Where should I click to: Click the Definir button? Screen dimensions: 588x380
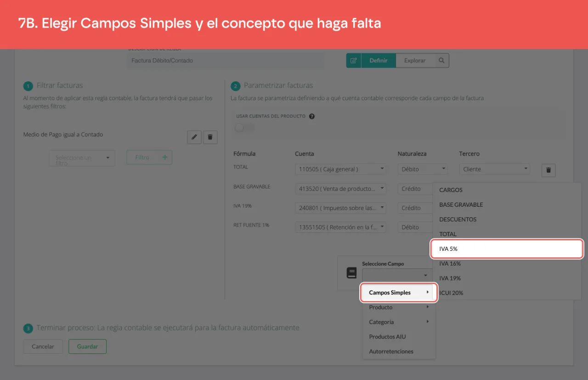click(379, 61)
